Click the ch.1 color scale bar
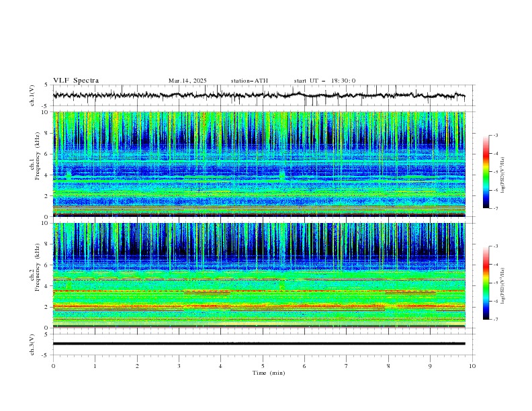 click(x=486, y=172)
